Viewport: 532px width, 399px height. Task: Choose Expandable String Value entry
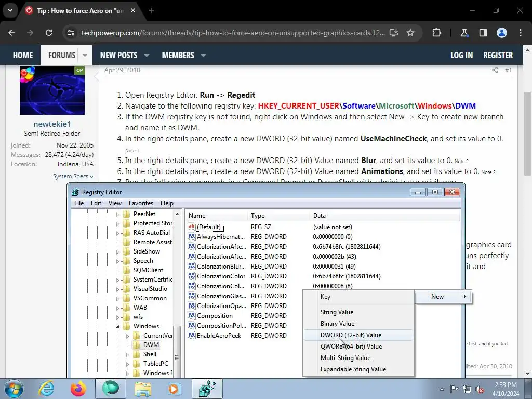click(x=358, y=369)
